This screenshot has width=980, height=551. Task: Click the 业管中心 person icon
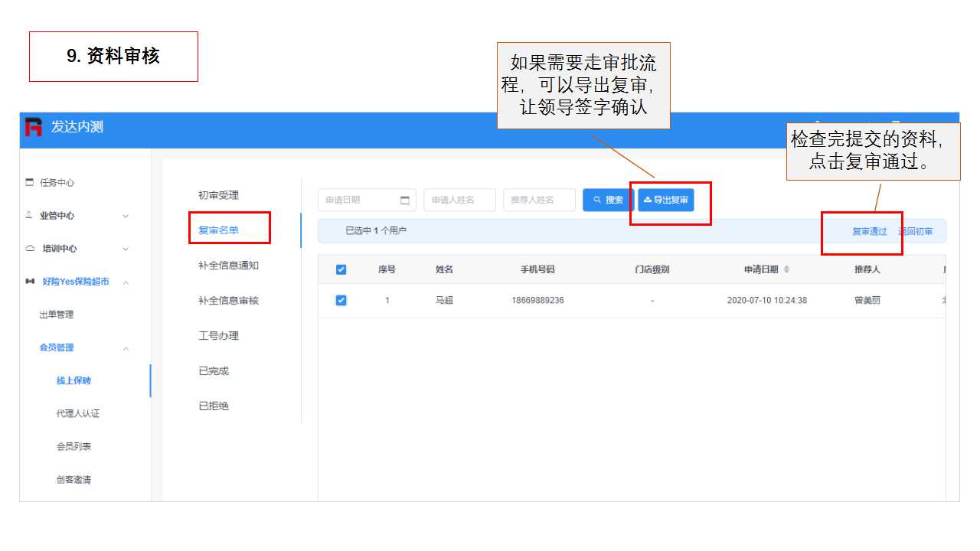click(x=30, y=216)
